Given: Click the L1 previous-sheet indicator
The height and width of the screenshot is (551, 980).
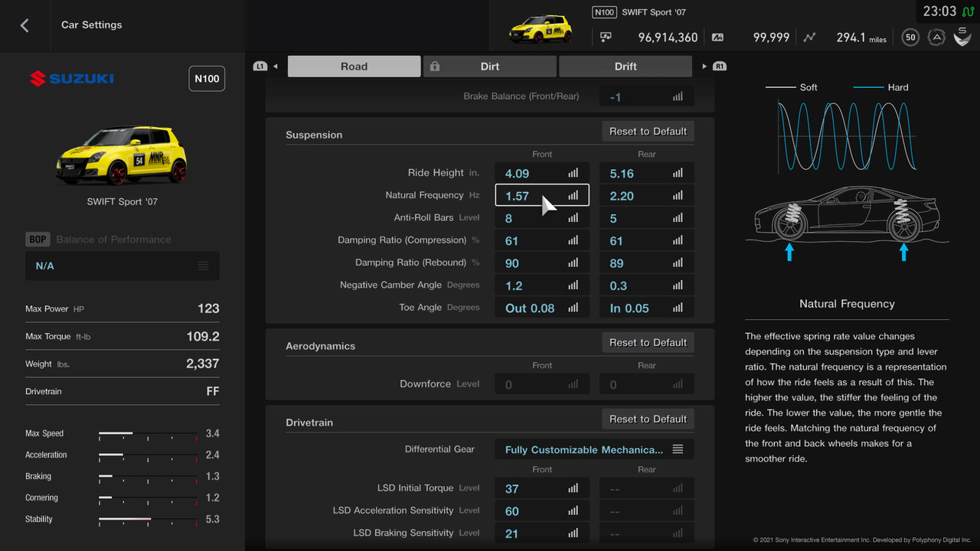Looking at the screenshot, I should [260, 67].
